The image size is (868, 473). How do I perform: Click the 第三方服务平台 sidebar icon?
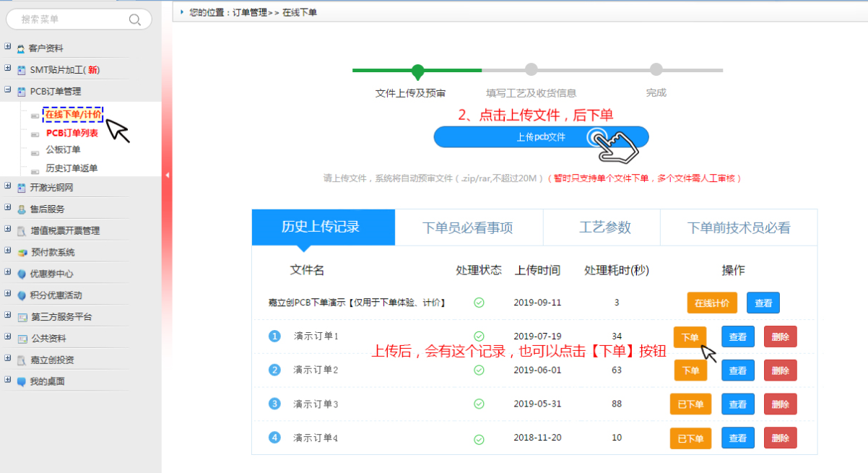[22, 317]
